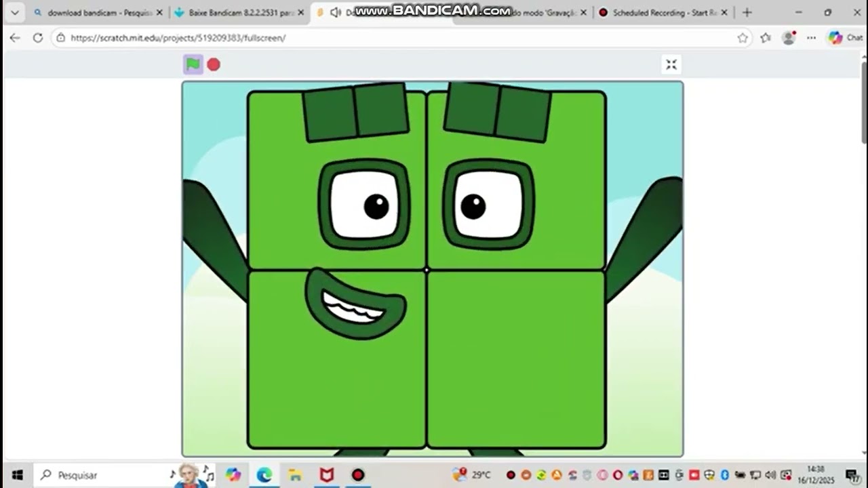Viewport: 868px width, 488px height.
Task: Open McAfee from the taskbar
Action: coord(327,475)
